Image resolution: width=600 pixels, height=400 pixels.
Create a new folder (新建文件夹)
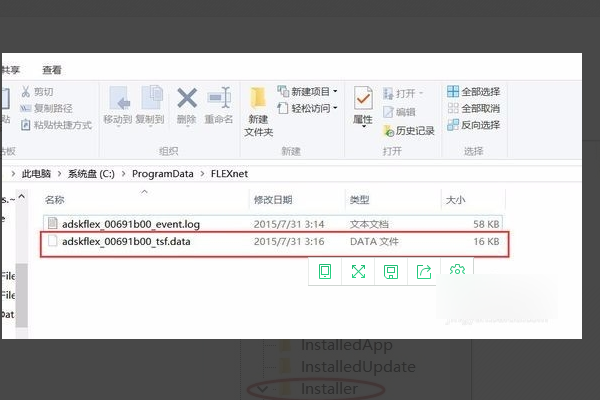[x=259, y=112]
